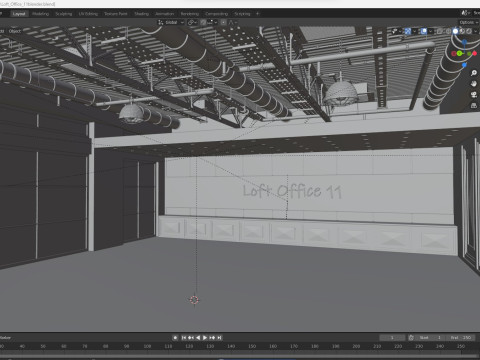Jump to the start frame
The height and width of the screenshot is (360, 480).
click(x=184, y=338)
